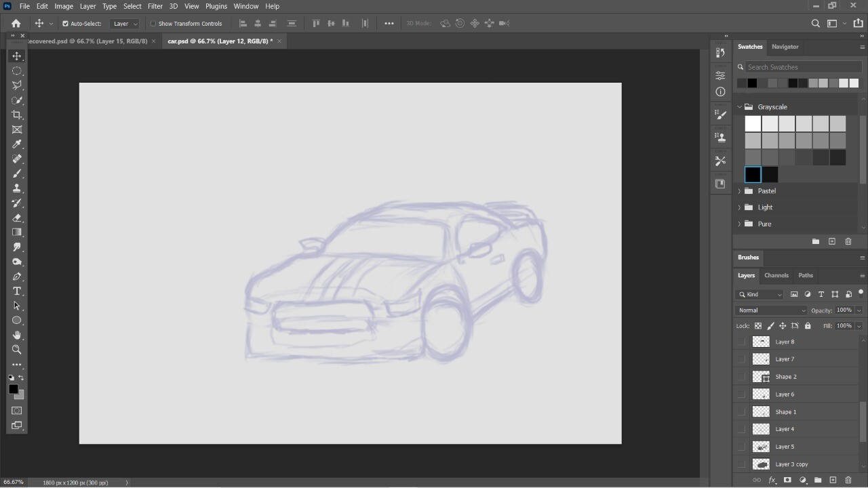Image resolution: width=868 pixels, height=488 pixels.
Task: Toggle Auto-Select checkbox
Action: [64, 23]
